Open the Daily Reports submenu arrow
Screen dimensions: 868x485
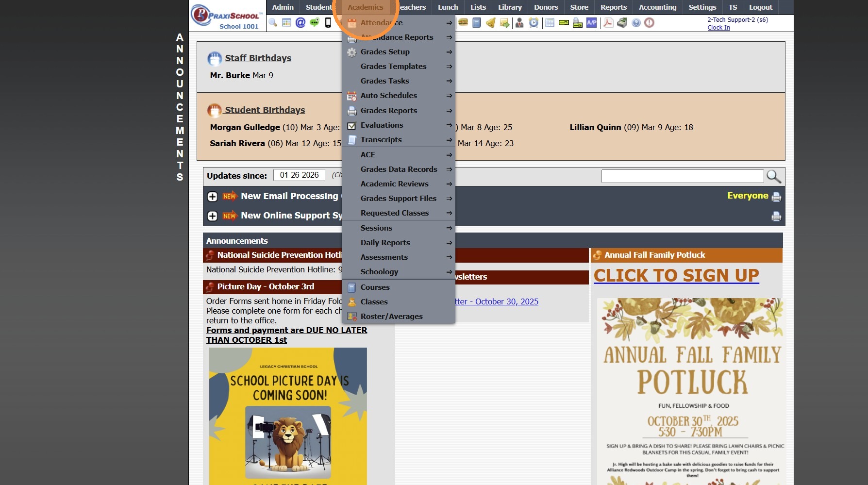pos(449,243)
